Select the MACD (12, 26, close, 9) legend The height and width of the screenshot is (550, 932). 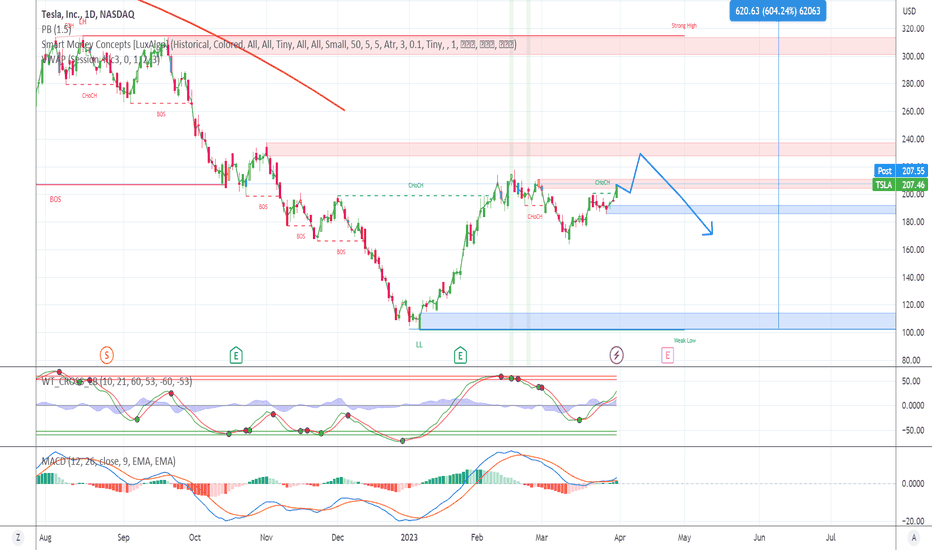tap(108, 461)
